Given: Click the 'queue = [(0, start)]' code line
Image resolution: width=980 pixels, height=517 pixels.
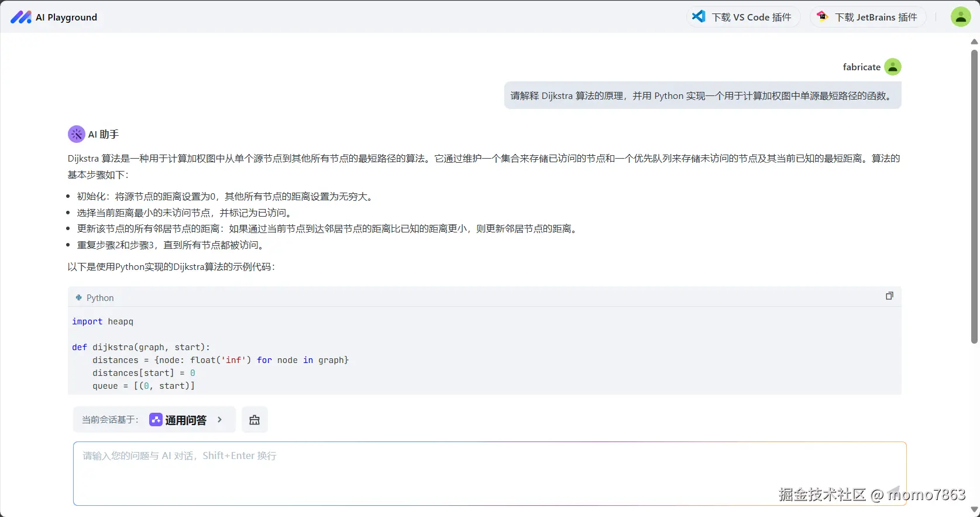Looking at the screenshot, I should 144,386.
